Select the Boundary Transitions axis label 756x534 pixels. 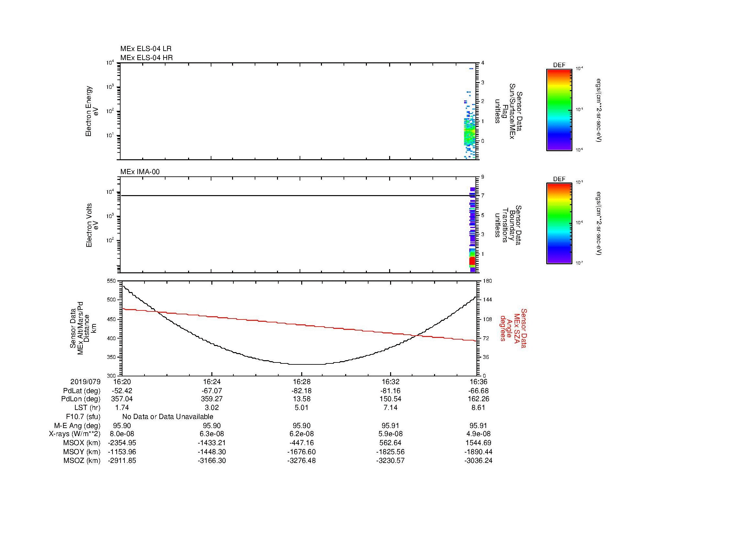(x=508, y=225)
